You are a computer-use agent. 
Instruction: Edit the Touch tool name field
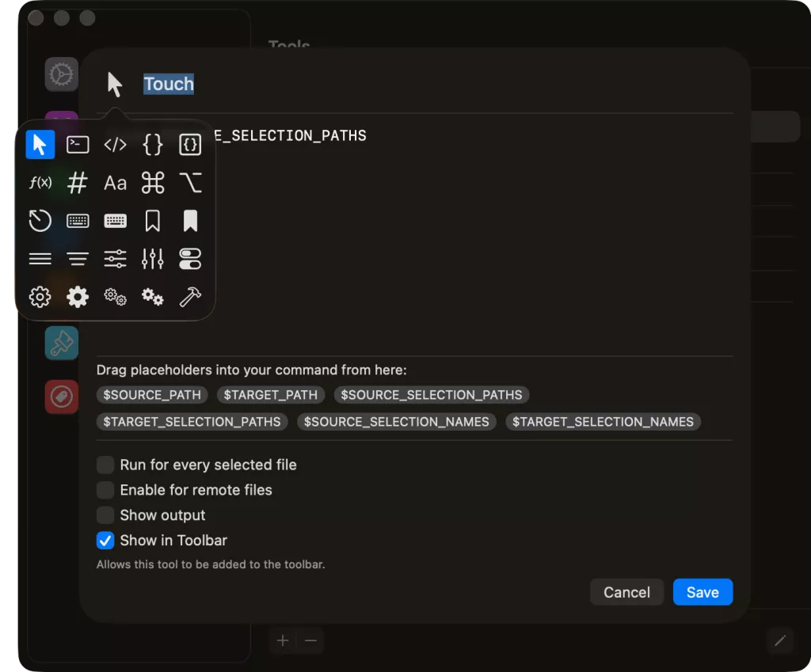(x=169, y=84)
